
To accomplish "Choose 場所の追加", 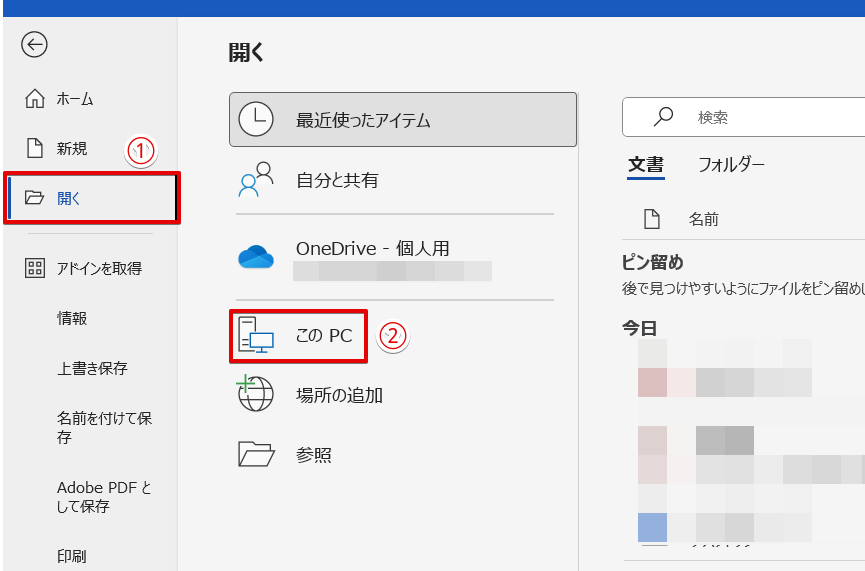I will click(403, 395).
